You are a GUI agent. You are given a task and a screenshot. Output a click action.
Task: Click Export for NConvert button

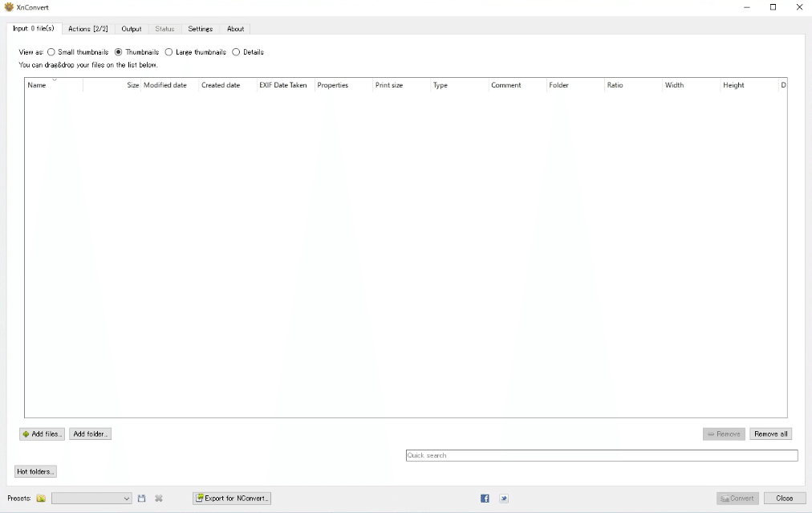(x=232, y=499)
